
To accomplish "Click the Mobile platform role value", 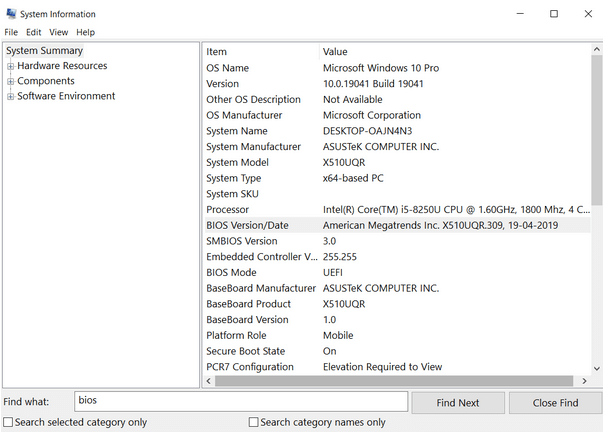I will (338, 336).
